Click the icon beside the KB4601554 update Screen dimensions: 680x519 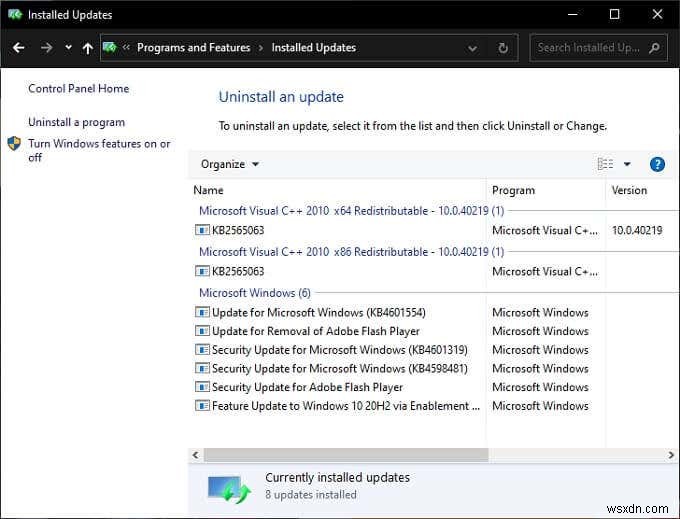point(202,312)
